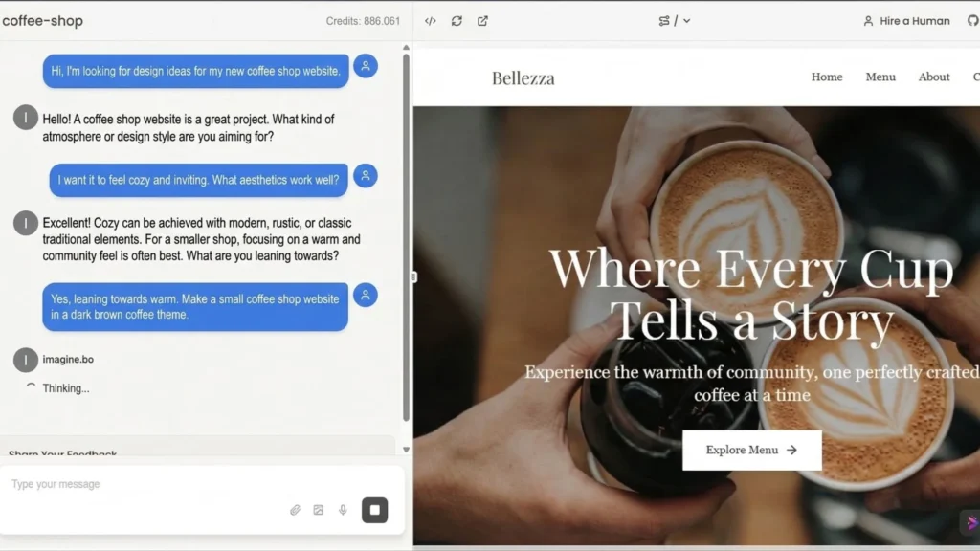This screenshot has width=980, height=551.
Task: Open the page route dropdown at top center
Action: pyautogui.click(x=675, y=20)
